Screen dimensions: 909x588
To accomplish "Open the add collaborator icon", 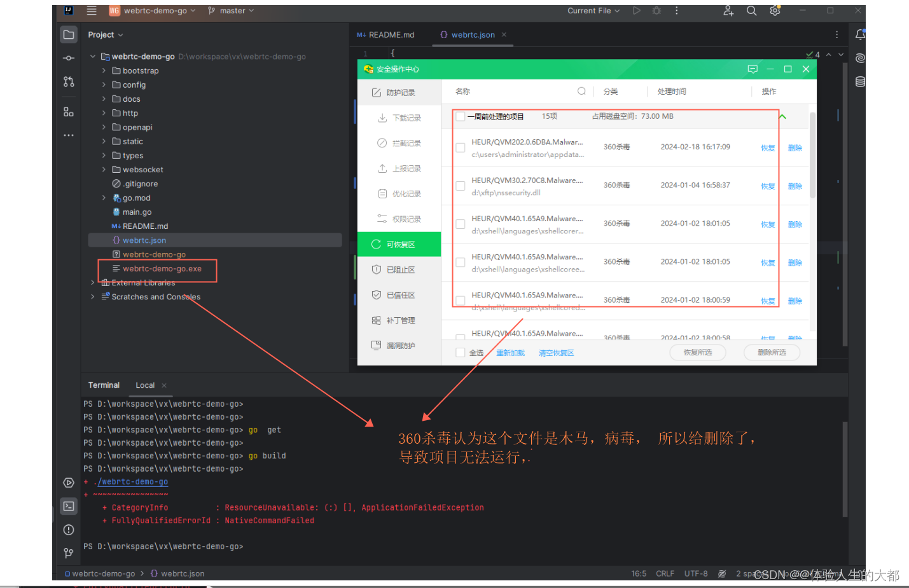I will coord(728,11).
